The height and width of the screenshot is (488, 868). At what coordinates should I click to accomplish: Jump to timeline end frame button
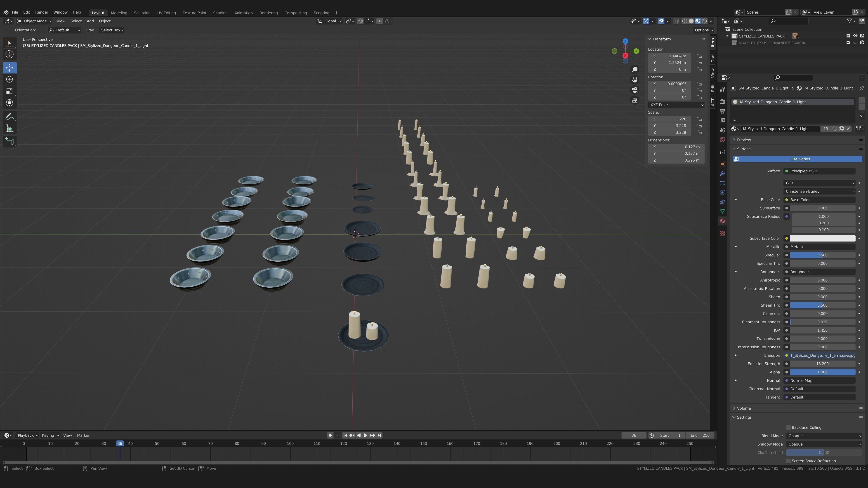(380, 435)
